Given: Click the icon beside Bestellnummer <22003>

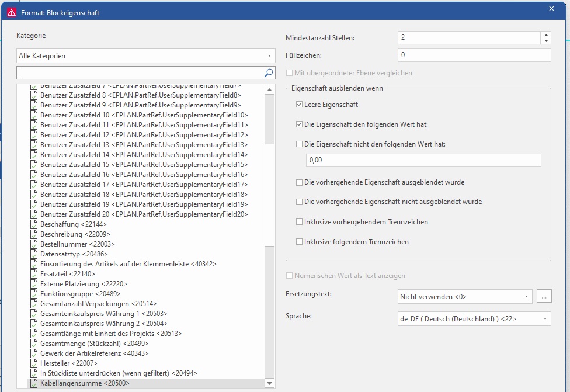Looking at the screenshot, I should (x=34, y=244).
